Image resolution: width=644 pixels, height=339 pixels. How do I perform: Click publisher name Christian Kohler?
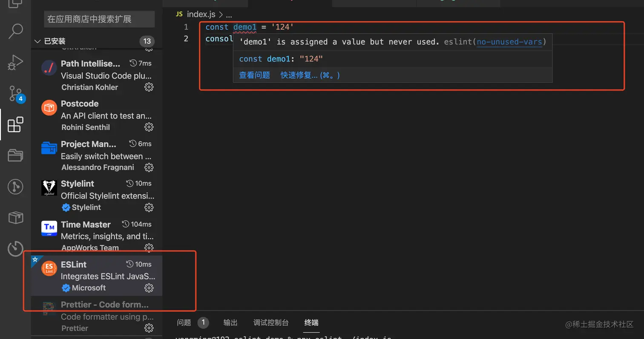coord(90,87)
